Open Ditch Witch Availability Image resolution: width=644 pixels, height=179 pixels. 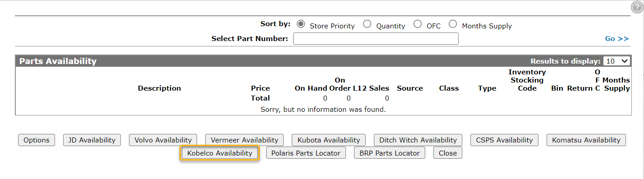tap(418, 140)
